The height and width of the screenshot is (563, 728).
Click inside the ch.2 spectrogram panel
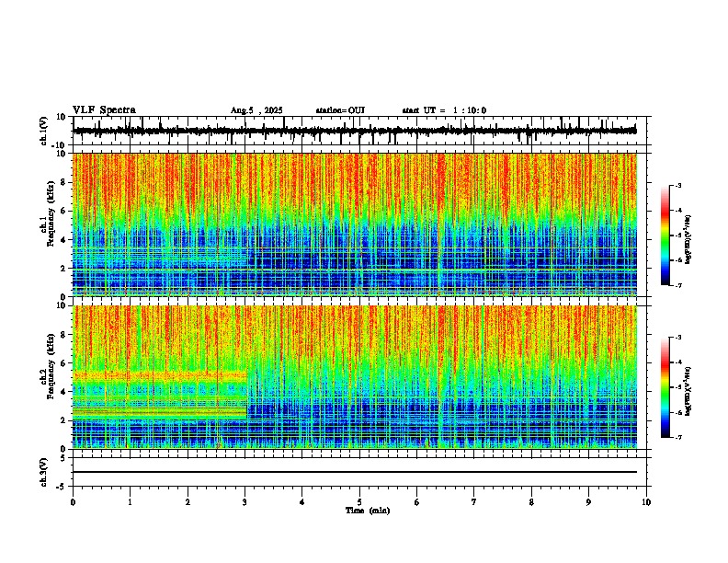point(355,377)
